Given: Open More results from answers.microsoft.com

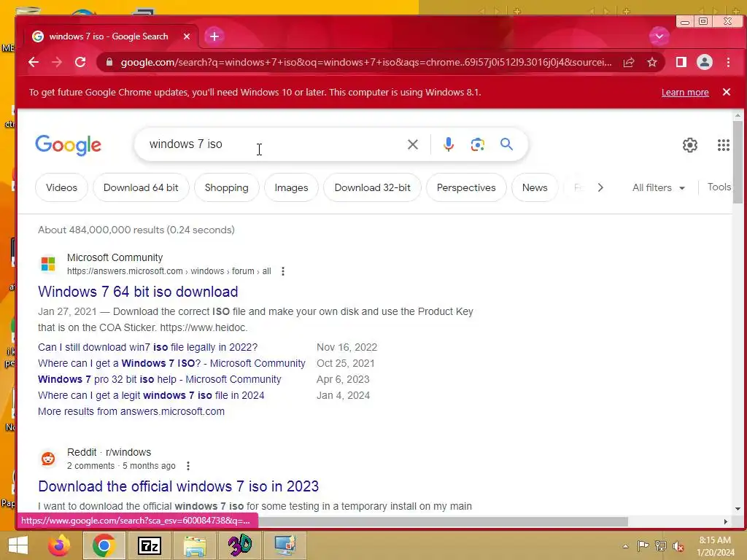Looking at the screenshot, I should 131,411.
